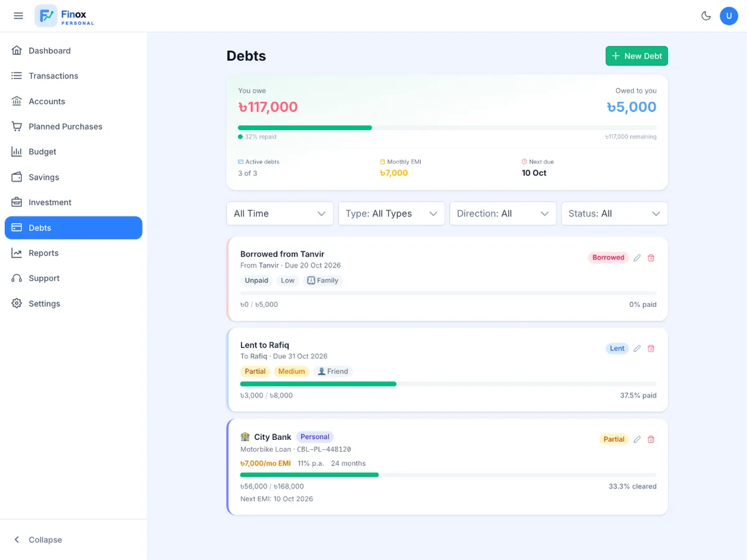Click the ৳7,000/mo EMI text
Image resolution: width=747 pixels, height=560 pixels.
266,464
